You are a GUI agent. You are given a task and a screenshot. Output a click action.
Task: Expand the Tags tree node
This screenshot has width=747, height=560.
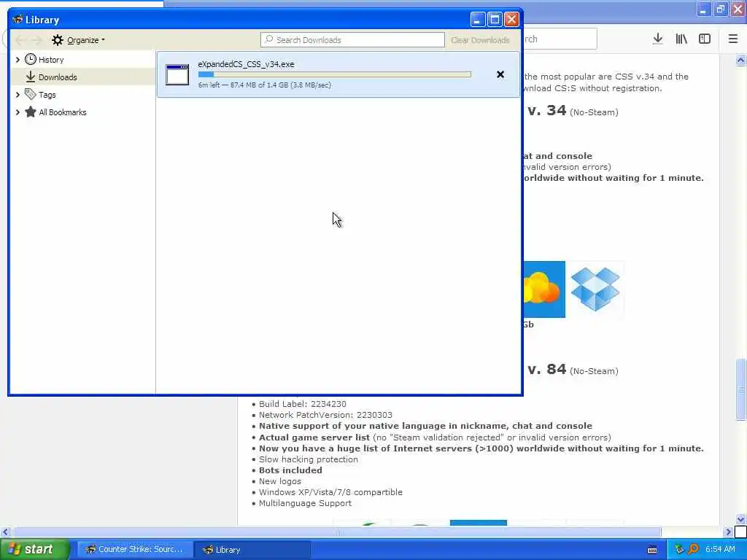(18, 95)
